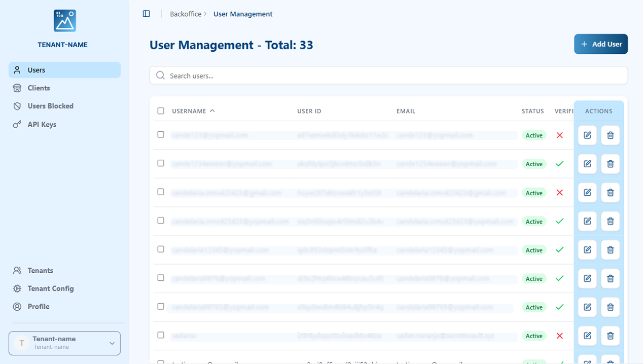Open the Clients section icon
Image resolution: width=643 pixels, height=364 pixels.
point(17,88)
